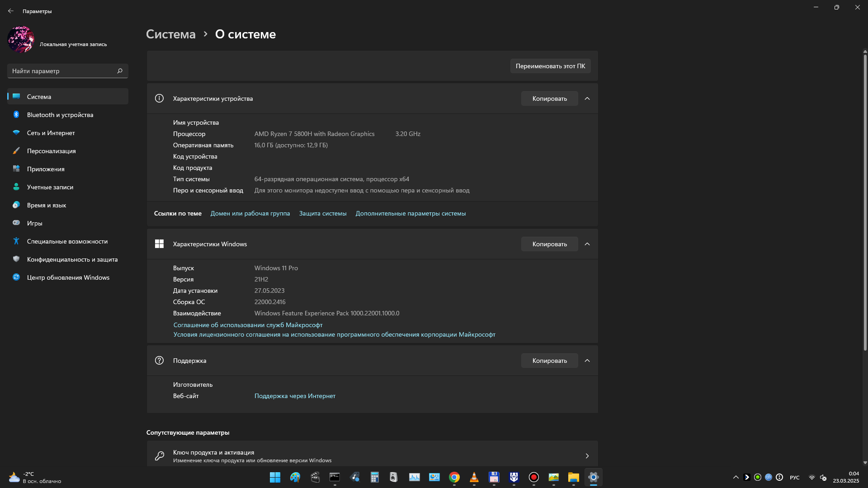Viewport: 868px width, 488px height.
Task: Open Домен или рабочая группа link
Action: coord(250,213)
